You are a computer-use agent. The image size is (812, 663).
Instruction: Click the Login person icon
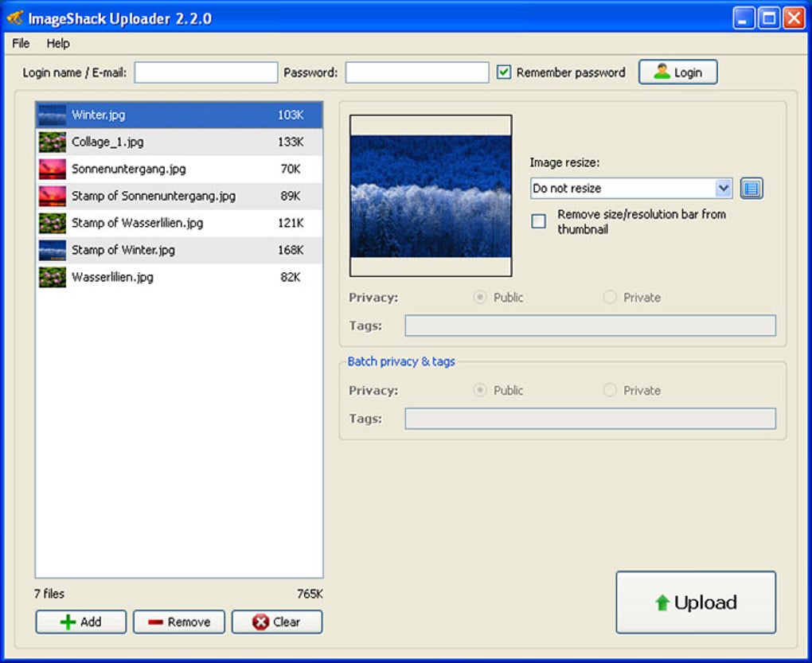(x=660, y=72)
